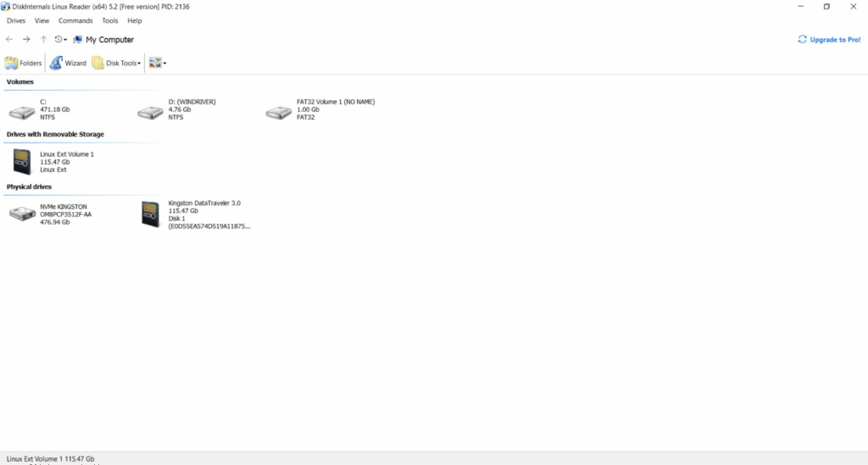Launch the Wizard tool
The width and height of the screenshot is (868, 465).
(x=68, y=63)
